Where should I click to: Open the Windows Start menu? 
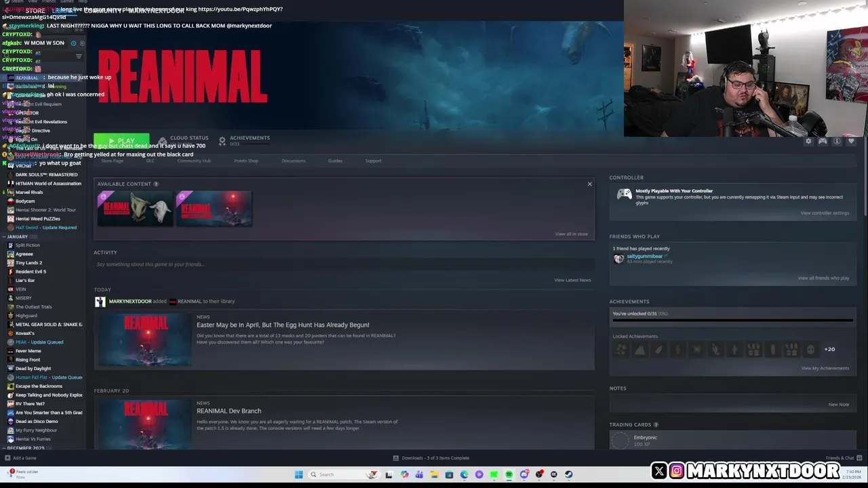(298, 474)
